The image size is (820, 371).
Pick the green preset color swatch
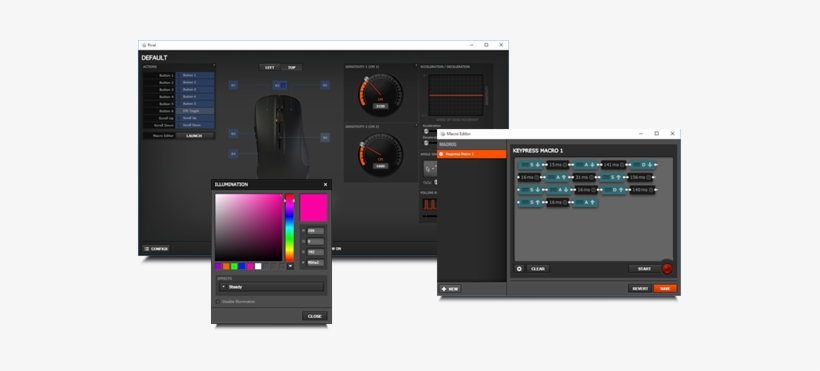(234, 266)
